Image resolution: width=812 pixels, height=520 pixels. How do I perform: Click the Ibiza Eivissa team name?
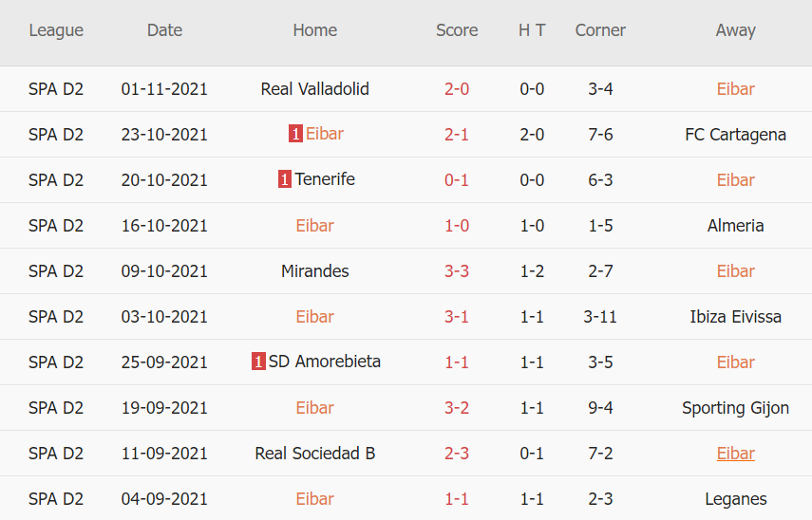pos(735,317)
